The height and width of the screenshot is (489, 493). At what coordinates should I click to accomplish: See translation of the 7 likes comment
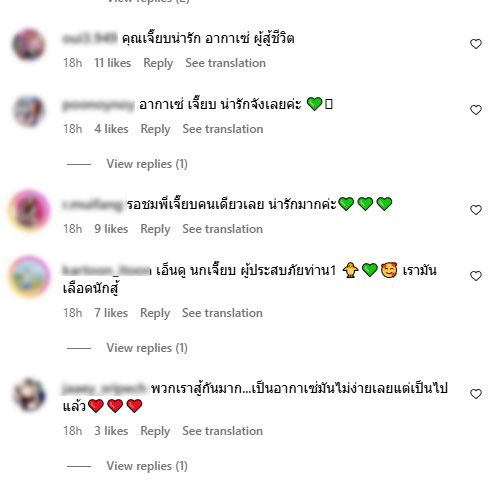222,313
